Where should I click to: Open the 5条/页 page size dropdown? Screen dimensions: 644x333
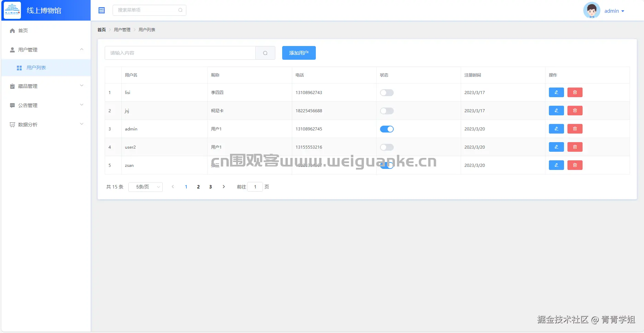pyautogui.click(x=145, y=187)
